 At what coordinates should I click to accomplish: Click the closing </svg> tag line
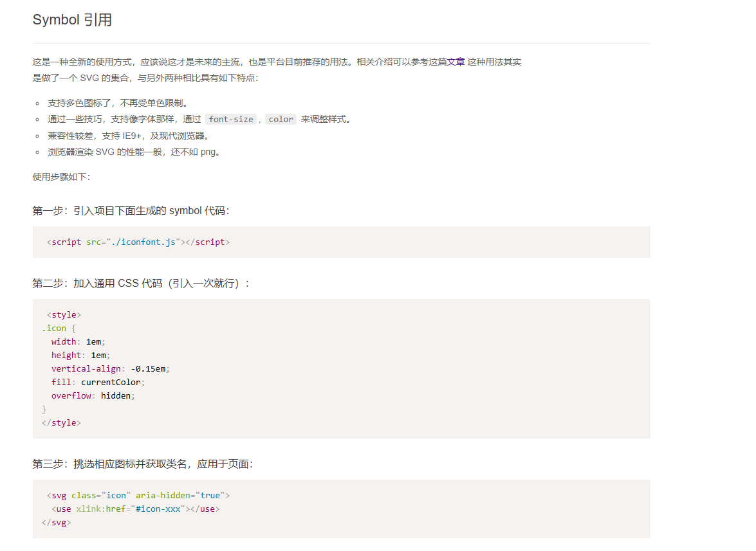pyautogui.click(x=57, y=523)
